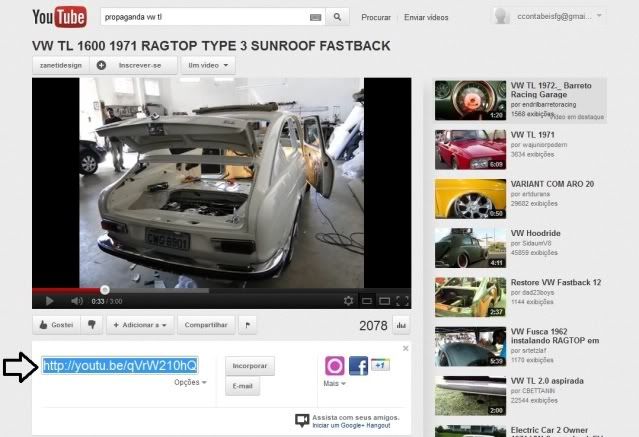Click the search magnifier button

click(337, 17)
